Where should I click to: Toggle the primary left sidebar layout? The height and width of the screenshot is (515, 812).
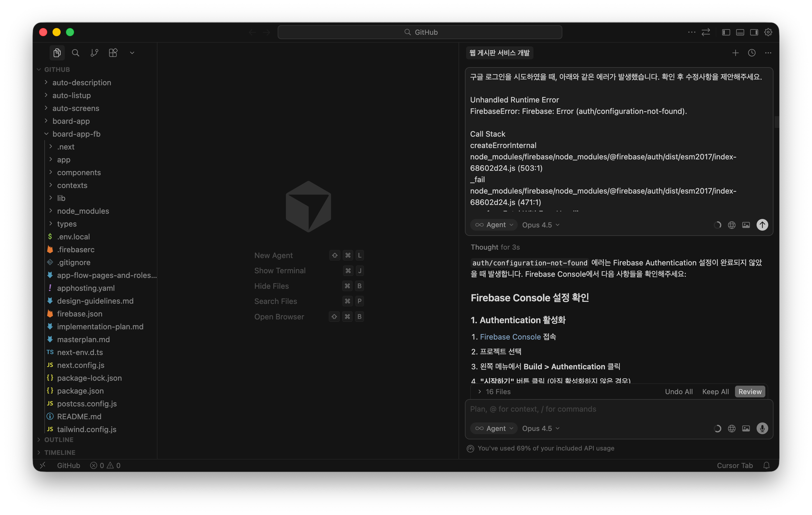pyautogui.click(x=726, y=32)
